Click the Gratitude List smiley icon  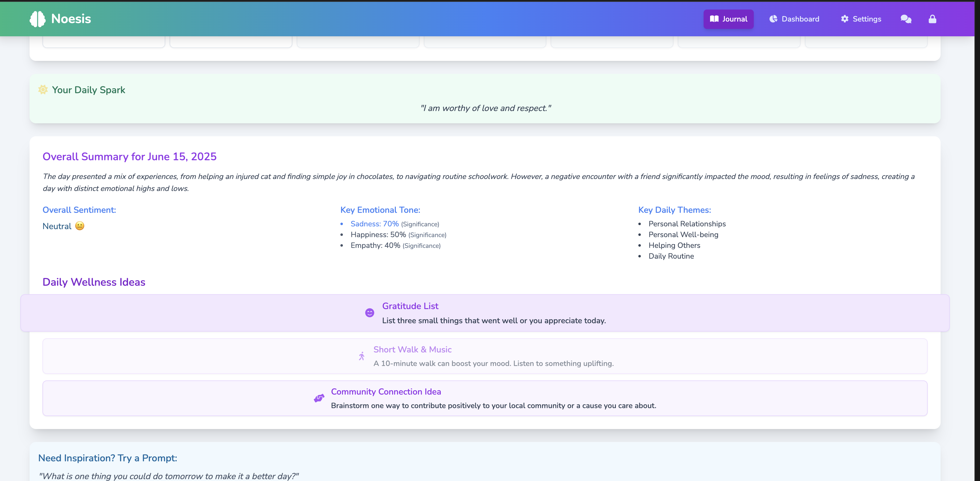pyautogui.click(x=369, y=312)
